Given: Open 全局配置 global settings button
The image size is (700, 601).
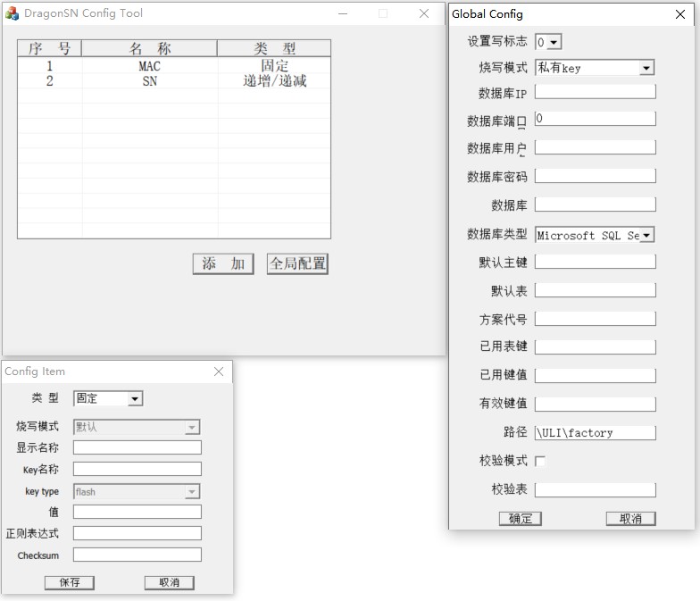Looking at the screenshot, I should (x=297, y=264).
